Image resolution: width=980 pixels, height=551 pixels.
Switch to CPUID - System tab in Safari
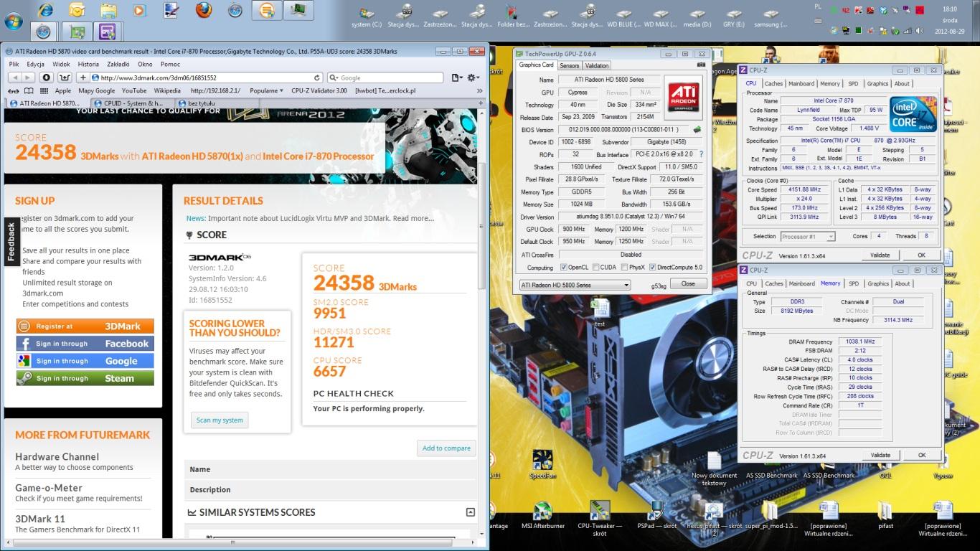click(134, 103)
